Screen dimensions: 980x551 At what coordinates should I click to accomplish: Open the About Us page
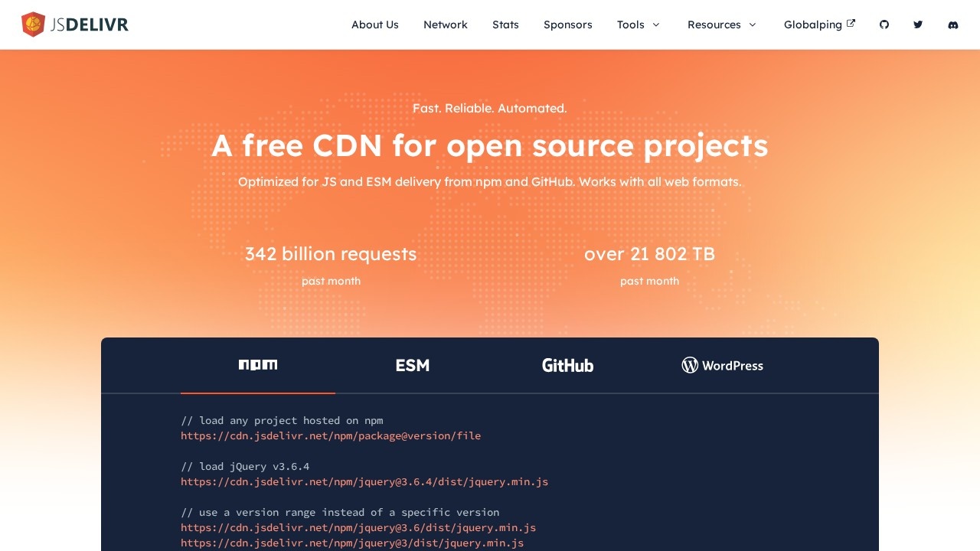(375, 24)
